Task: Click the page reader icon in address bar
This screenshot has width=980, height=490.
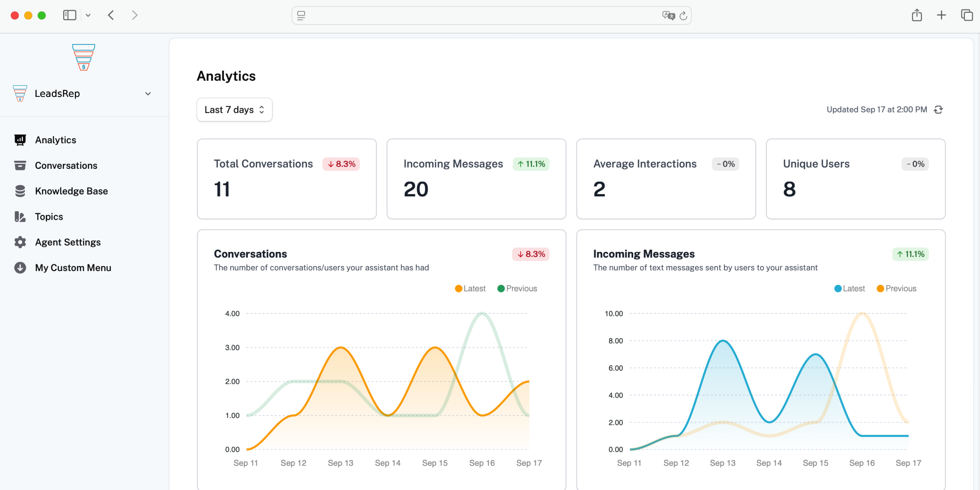Action: pyautogui.click(x=301, y=16)
